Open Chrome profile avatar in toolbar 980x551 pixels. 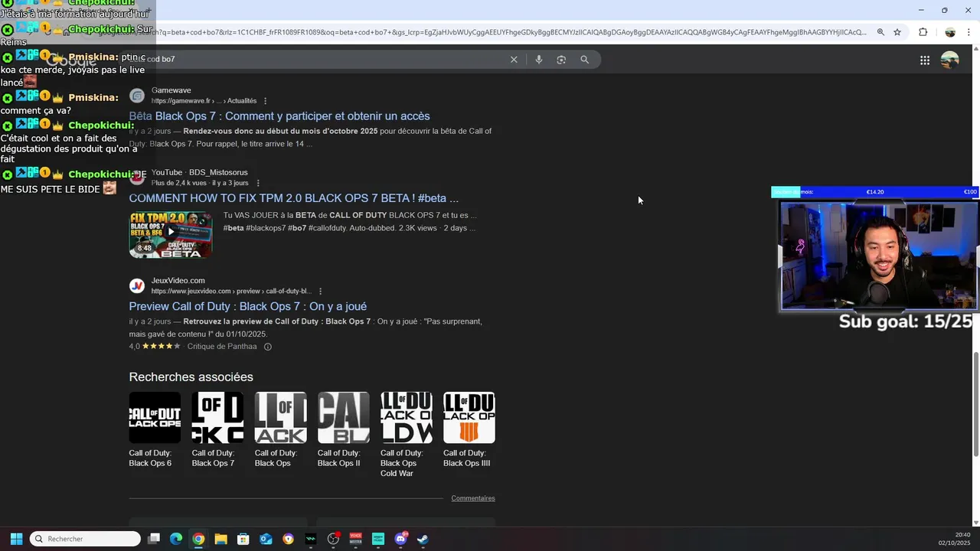[x=950, y=32]
